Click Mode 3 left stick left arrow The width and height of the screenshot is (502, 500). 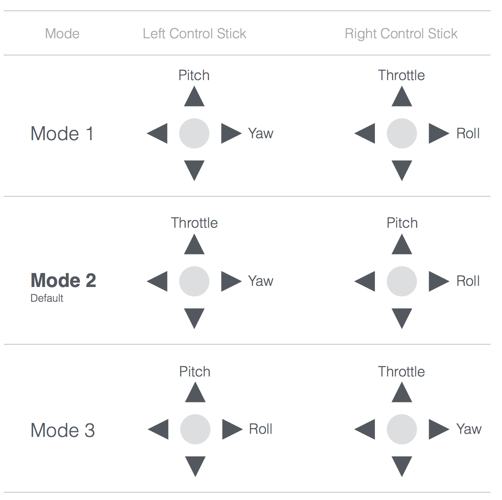click(x=158, y=429)
